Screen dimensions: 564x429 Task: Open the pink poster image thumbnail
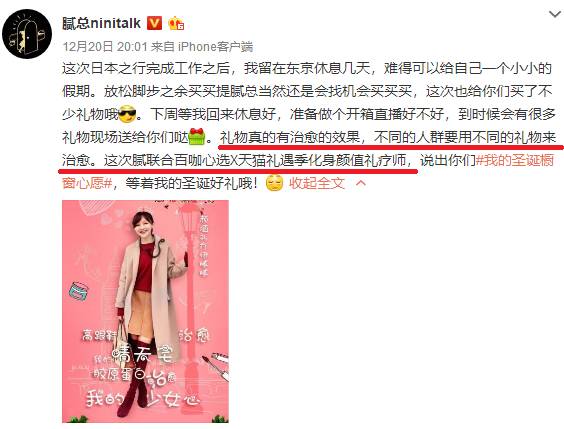(x=145, y=311)
